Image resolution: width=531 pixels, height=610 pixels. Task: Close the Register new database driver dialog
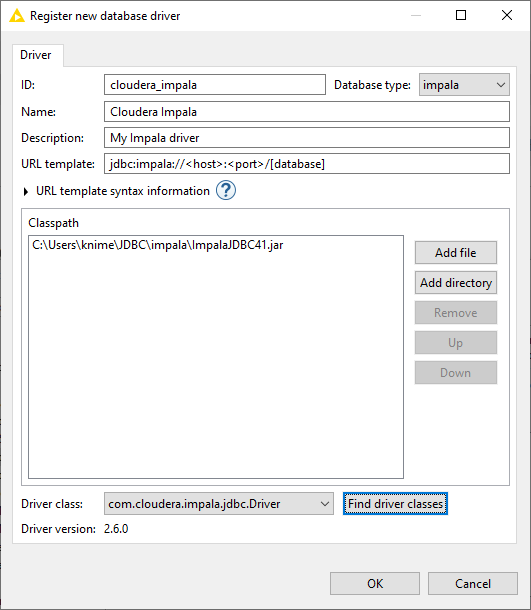pyautogui.click(x=506, y=16)
